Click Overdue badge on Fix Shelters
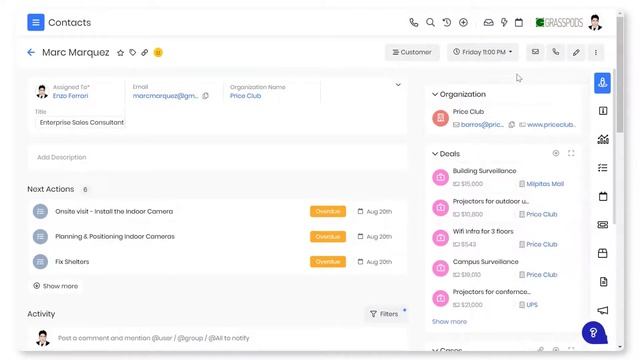The width and height of the screenshot is (640, 360). 328,262
